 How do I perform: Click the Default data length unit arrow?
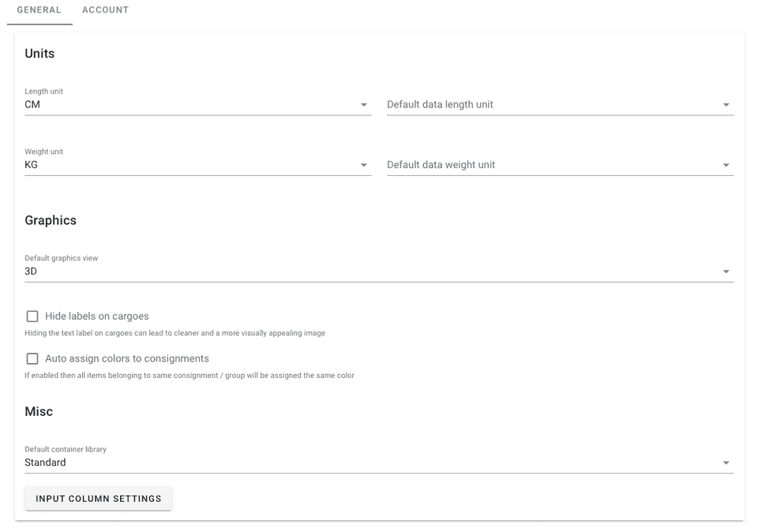[x=726, y=105]
